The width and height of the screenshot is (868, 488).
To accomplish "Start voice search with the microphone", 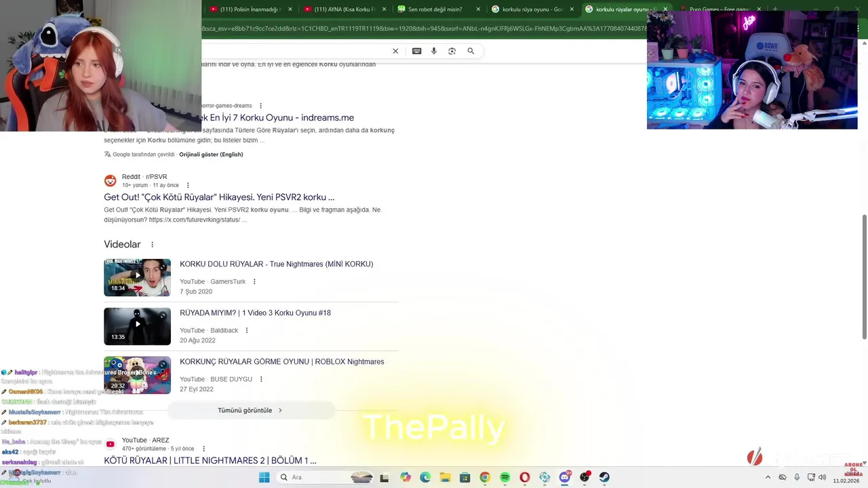I will coord(434,51).
